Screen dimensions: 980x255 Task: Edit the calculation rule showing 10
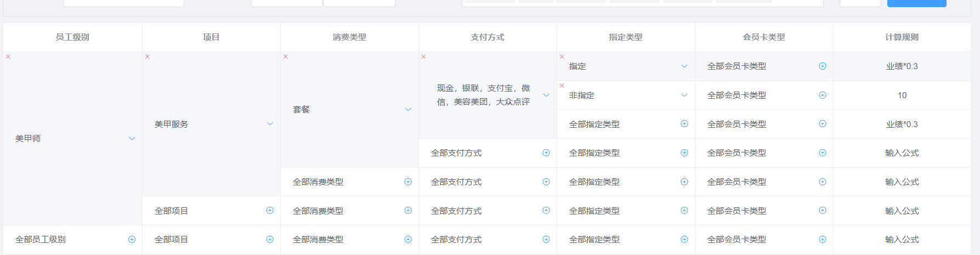[902, 95]
